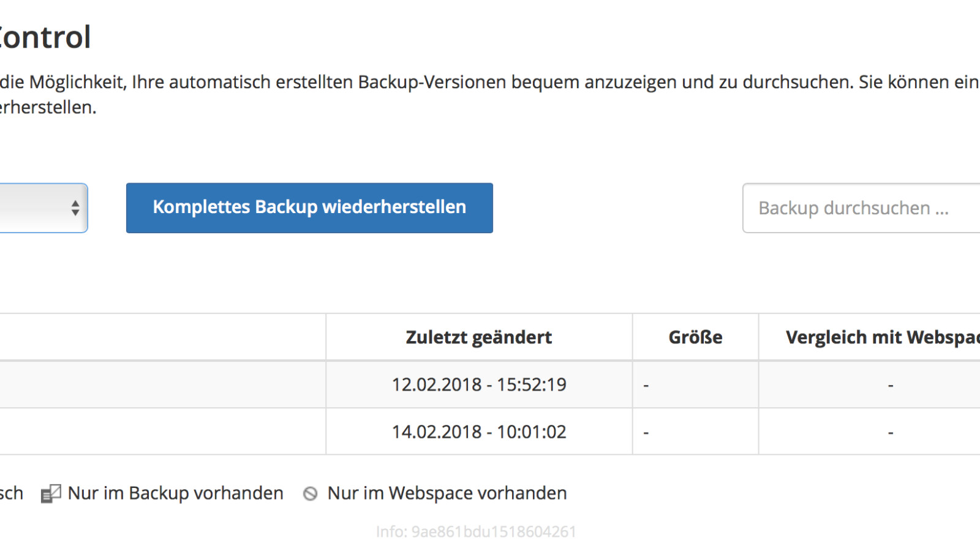Click the up arrow on the backup selector
The image size is (980, 551).
coord(75,204)
